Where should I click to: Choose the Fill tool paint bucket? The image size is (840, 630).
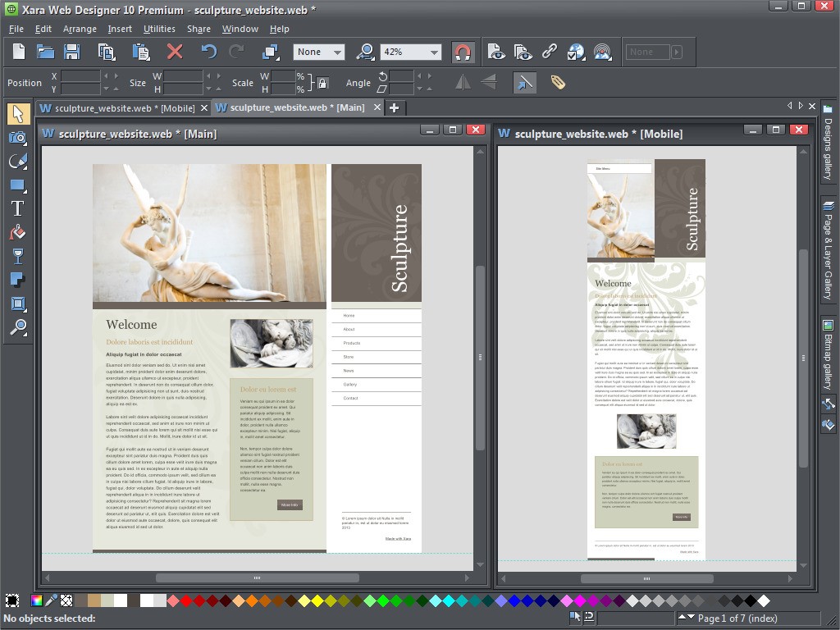tap(17, 233)
